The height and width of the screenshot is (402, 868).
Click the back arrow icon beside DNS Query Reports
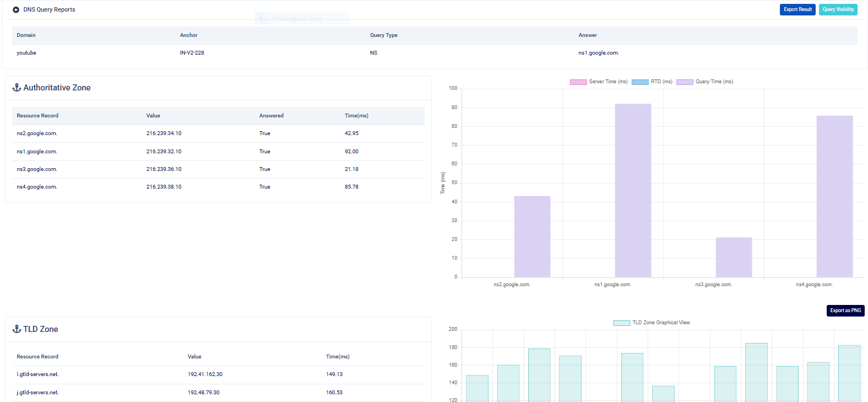(16, 10)
